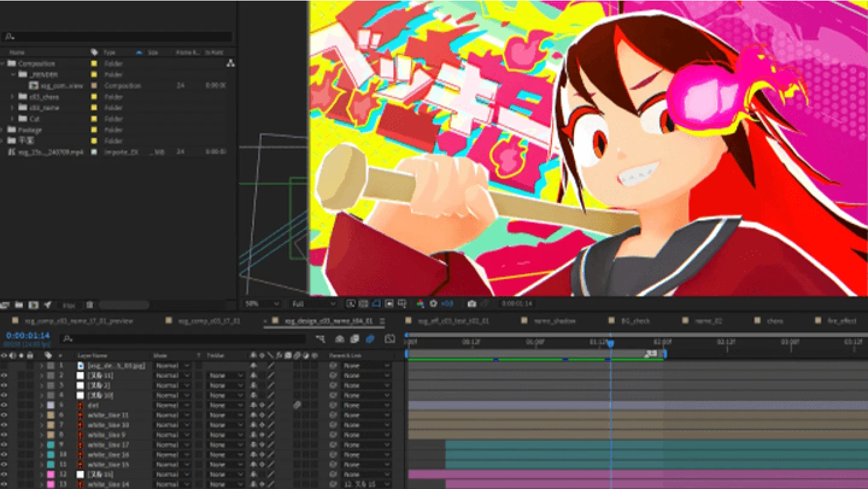The image size is (868, 489).
Task: Toggle visibility of layer 12
Action: coord(4,475)
